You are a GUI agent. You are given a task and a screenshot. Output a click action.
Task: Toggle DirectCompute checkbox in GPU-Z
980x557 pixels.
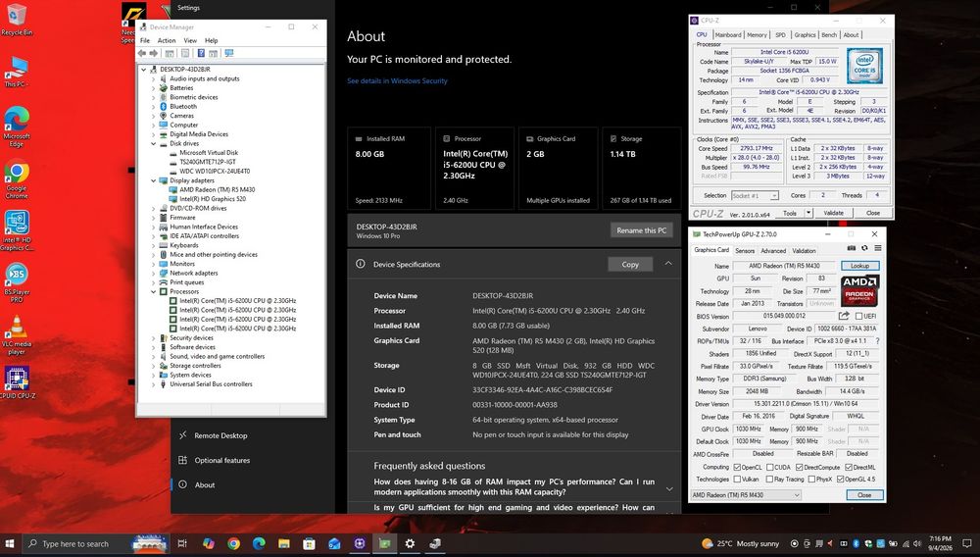click(x=799, y=467)
